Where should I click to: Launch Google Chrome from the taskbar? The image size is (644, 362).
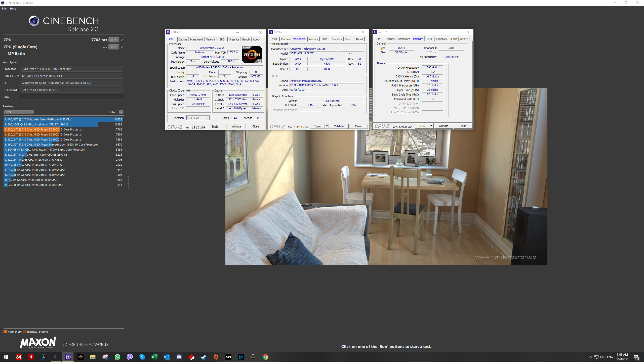(x=265, y=357)
